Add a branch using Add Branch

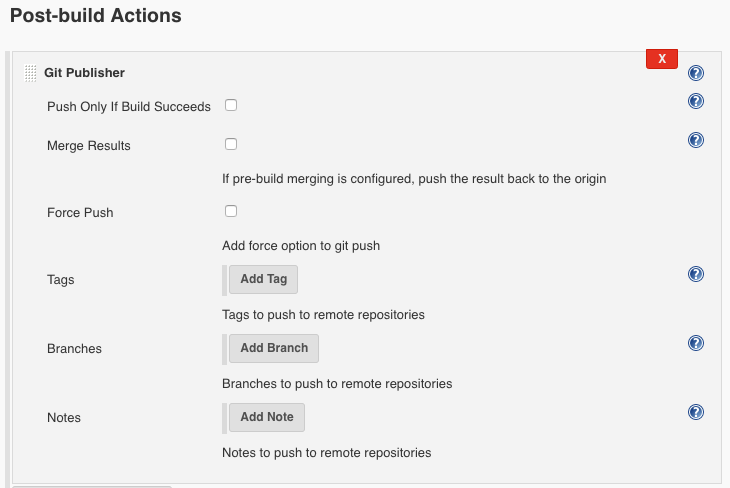[x=274, y=348]
